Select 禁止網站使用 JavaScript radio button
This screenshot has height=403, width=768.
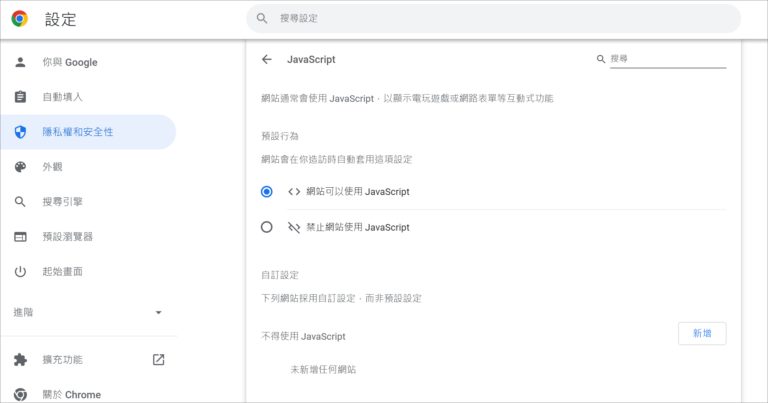tap(266, 227)
